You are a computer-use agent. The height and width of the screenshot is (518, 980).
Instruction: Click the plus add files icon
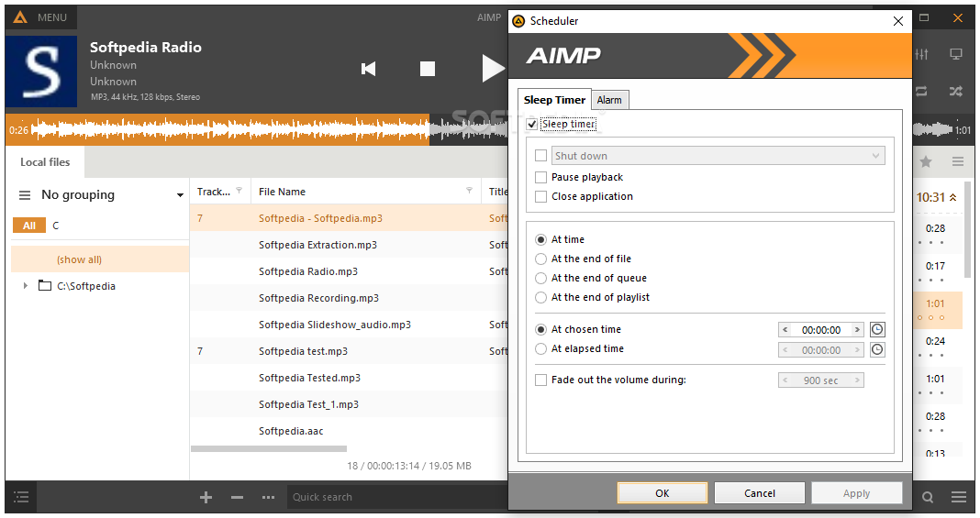[x=206, y=498]
